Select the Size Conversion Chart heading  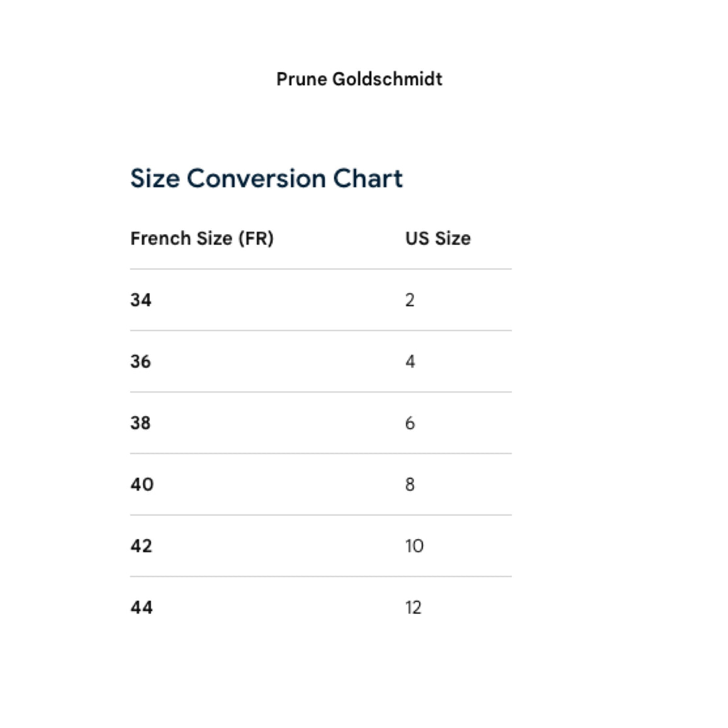click(266, 178)
